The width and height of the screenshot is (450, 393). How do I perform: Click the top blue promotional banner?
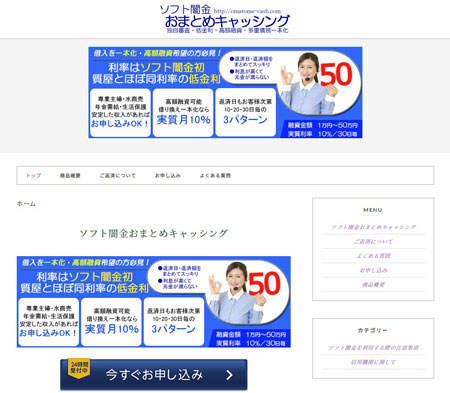pos(225,92)
